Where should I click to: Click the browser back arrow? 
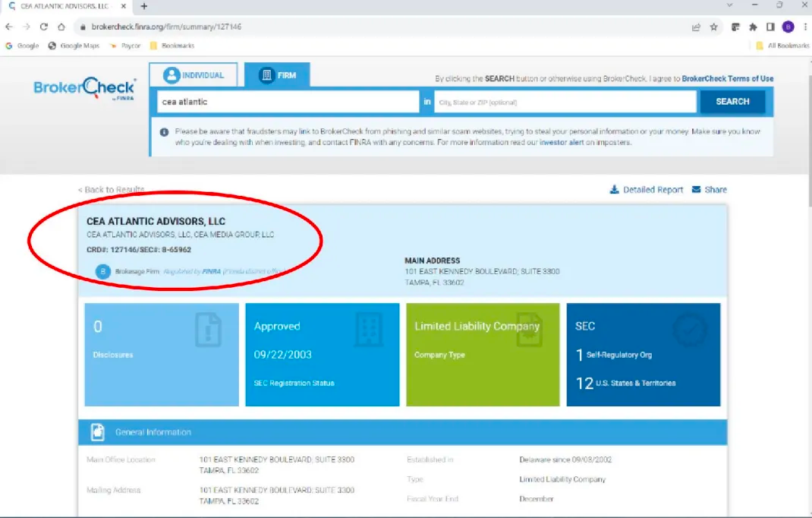click(9, 27)
